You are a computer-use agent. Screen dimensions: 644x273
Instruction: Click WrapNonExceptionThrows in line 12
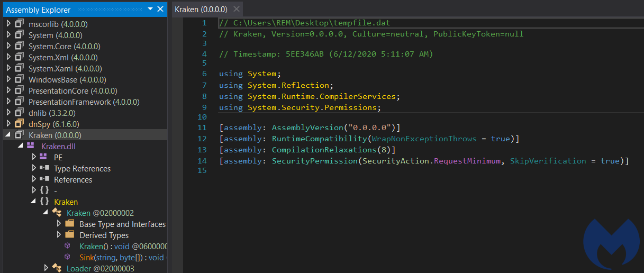424,139
